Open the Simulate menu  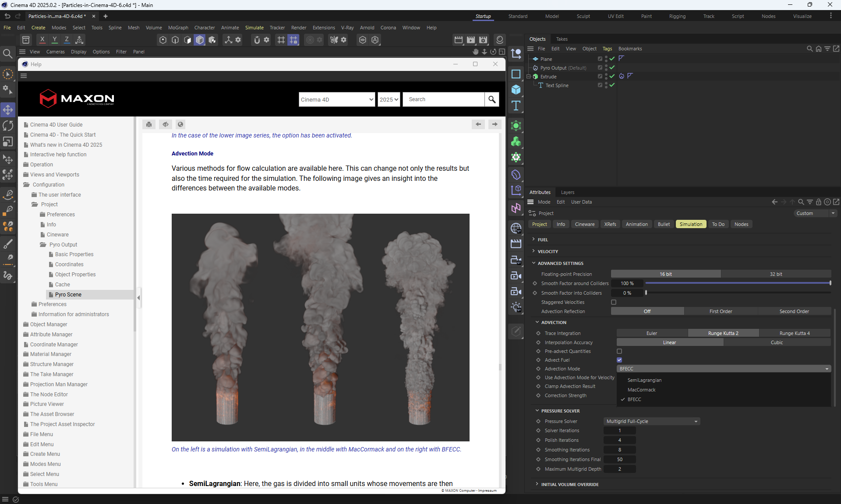coord(254,28)
